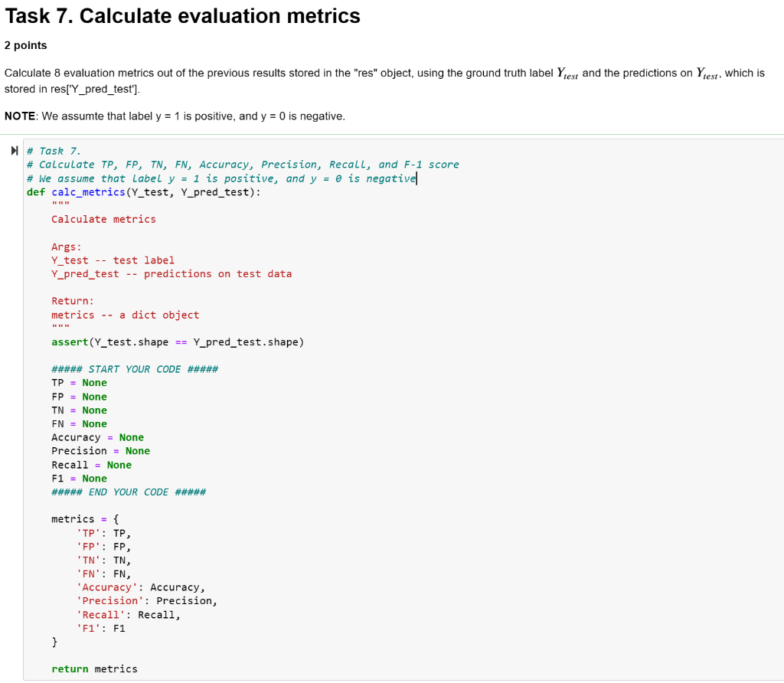Click the return metrics statement

click(94, 668)
